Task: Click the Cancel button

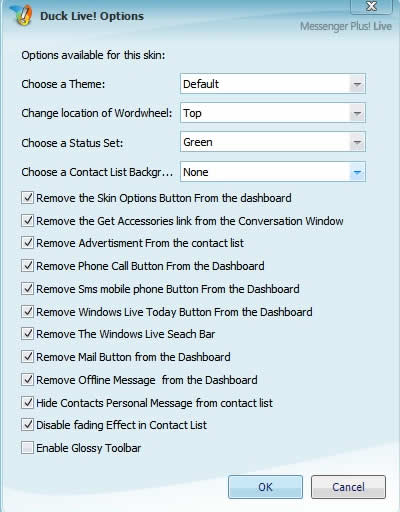Action: (x=348, y=487)
